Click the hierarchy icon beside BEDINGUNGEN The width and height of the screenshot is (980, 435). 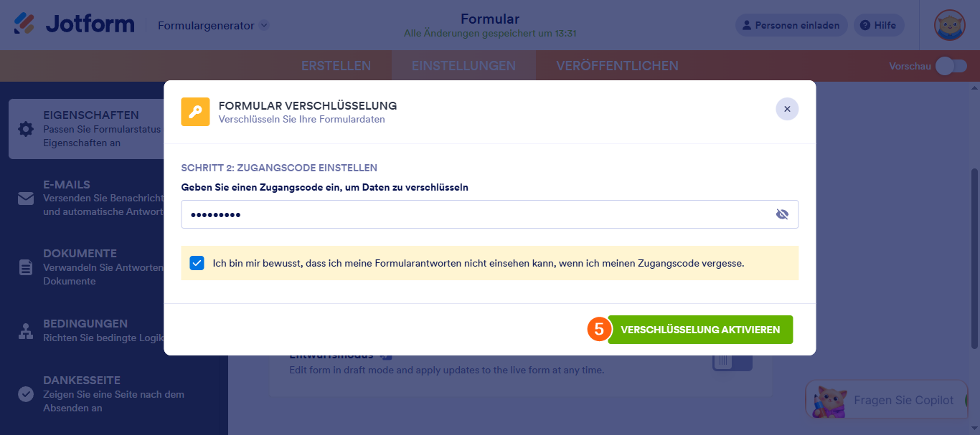point(26,331)
